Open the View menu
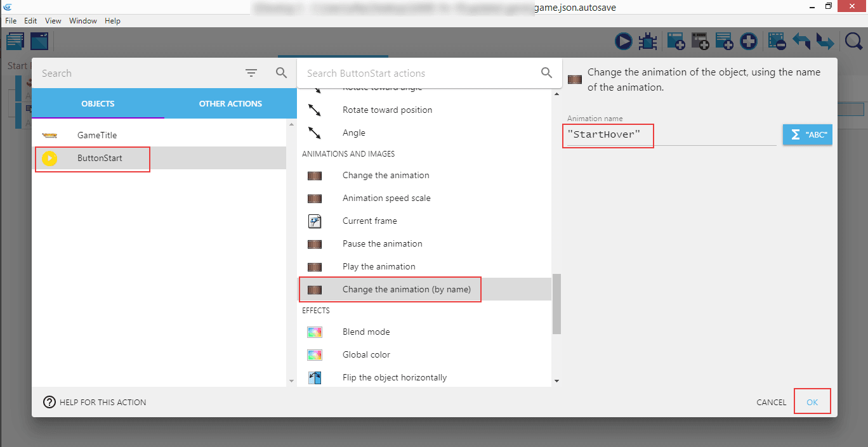The width and height of the screenshot is (868, 447). click(x=53, y=21)
